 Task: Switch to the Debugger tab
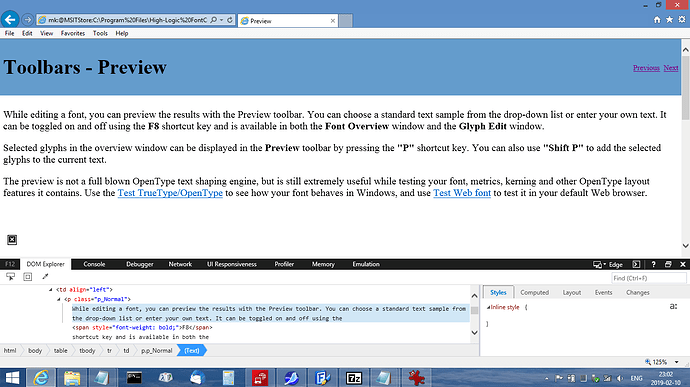[x=139, y=264]
